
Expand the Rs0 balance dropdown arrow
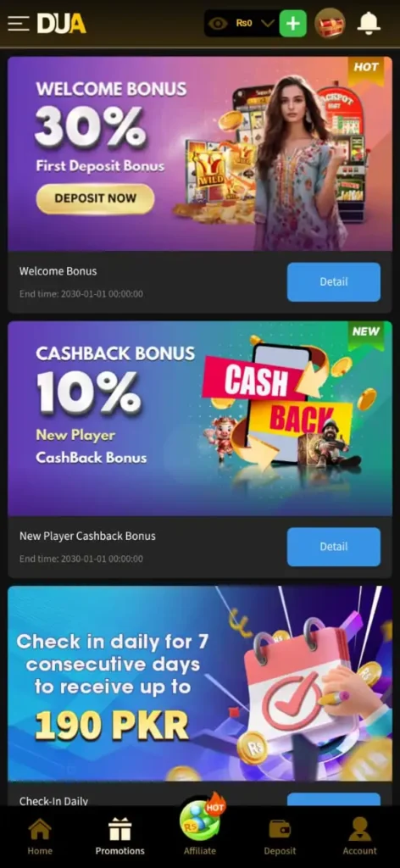tap(268, 23)
